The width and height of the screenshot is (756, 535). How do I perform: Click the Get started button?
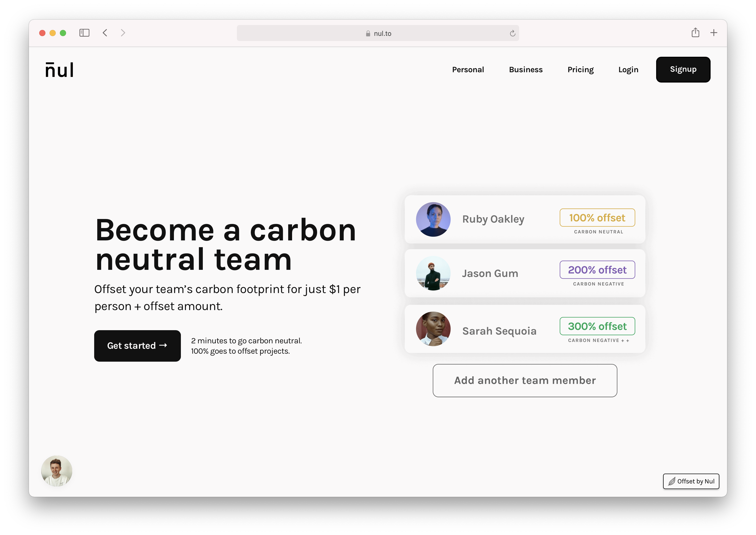pos(137,346)
